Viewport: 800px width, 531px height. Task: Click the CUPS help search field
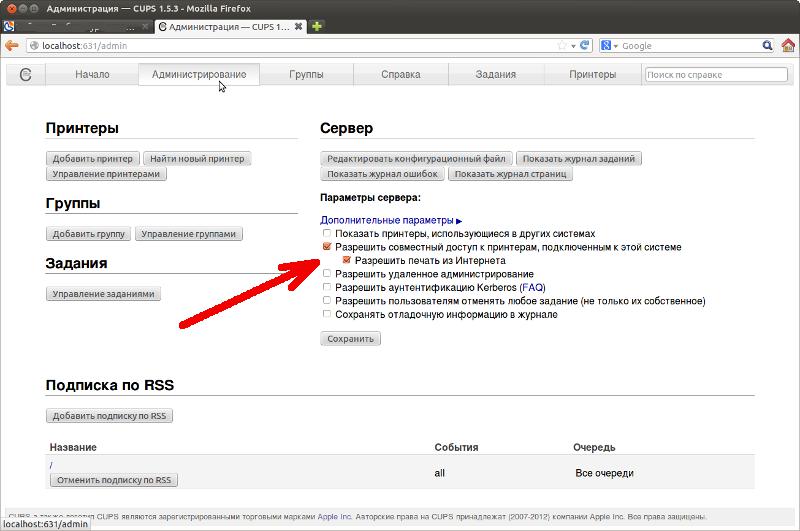(x=714, y=74)
